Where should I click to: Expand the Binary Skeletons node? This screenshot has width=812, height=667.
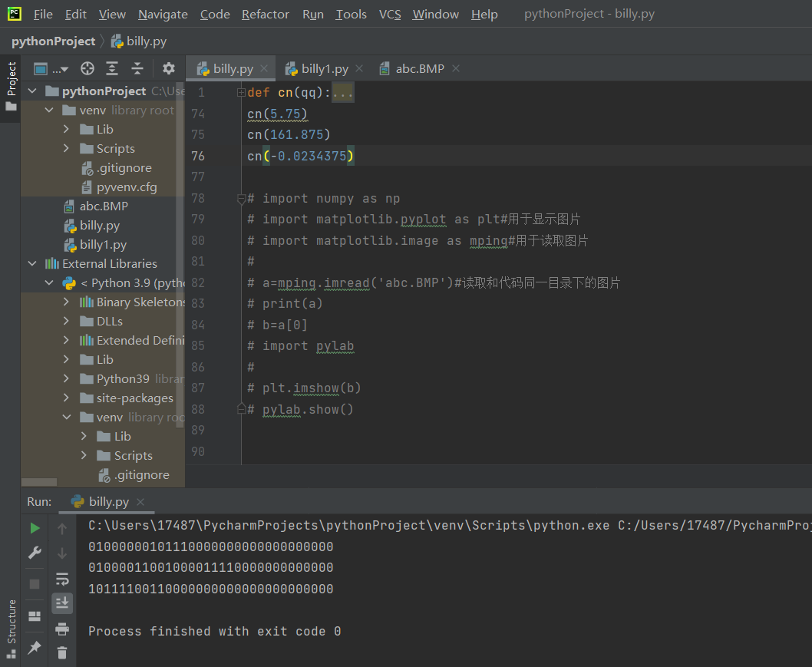[x=66, y=302]
